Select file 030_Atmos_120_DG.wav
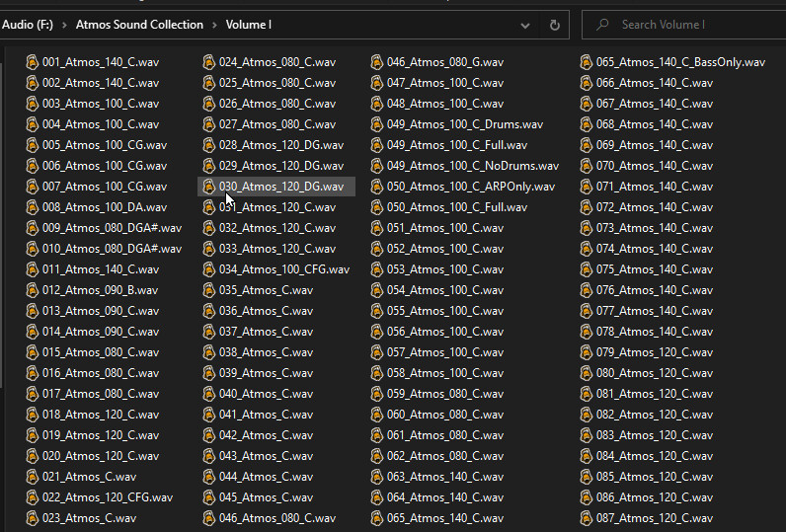Screen dimensions: 786x532 click(276, 187)
